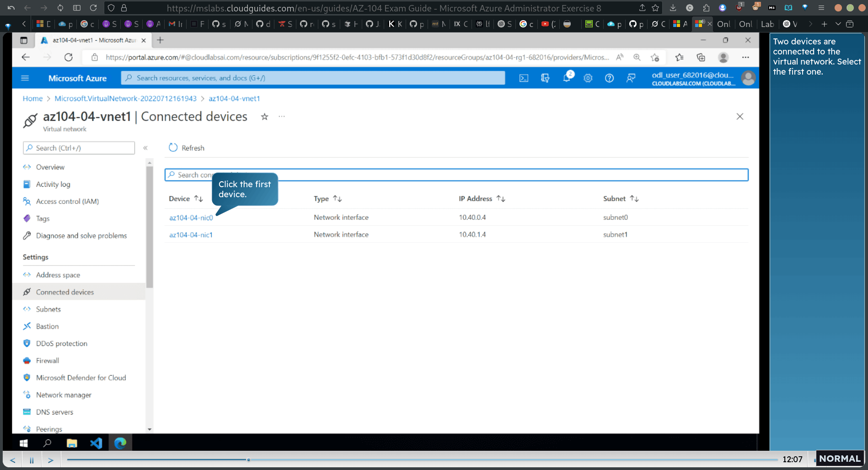The image size is (868, 470).
Task: Click the Refresh button
Action: point(187,148)
